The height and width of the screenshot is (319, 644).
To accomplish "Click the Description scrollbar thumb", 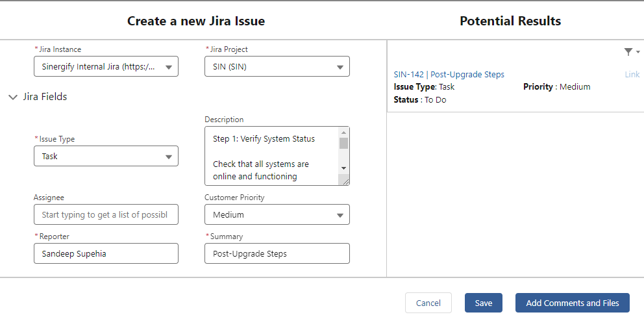I will click(344, 143).
